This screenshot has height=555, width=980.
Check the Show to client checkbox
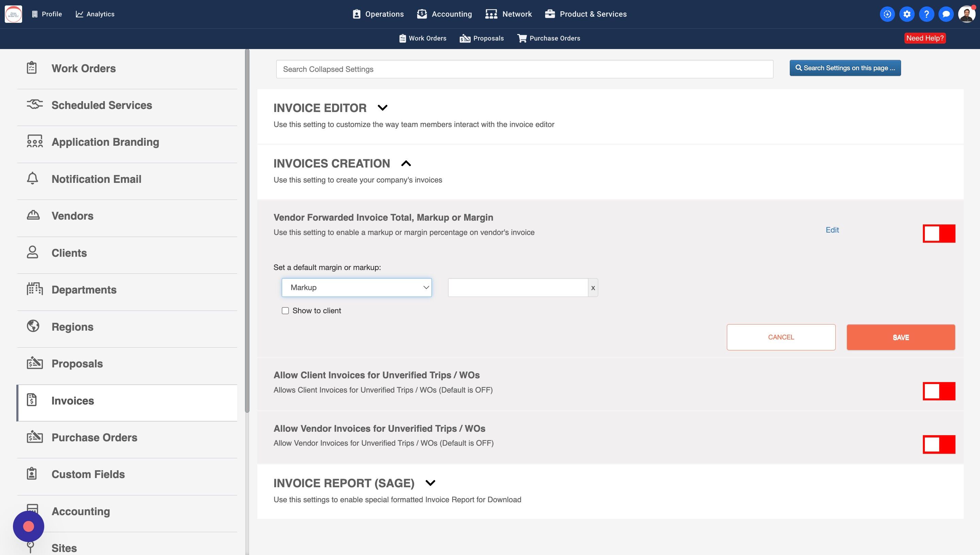285,311
